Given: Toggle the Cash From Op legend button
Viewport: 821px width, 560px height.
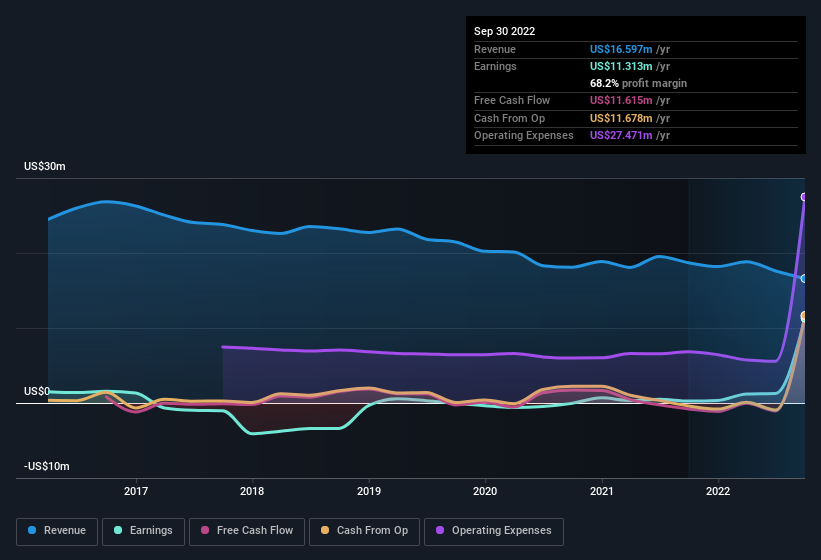Looking at the screenshot, I should point(364,531).
